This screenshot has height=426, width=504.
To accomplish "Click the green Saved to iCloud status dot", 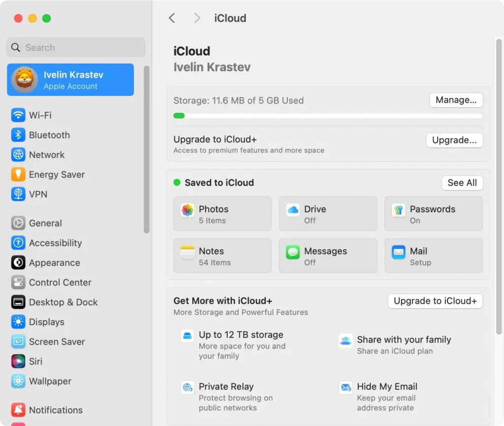I will [177, 183].
